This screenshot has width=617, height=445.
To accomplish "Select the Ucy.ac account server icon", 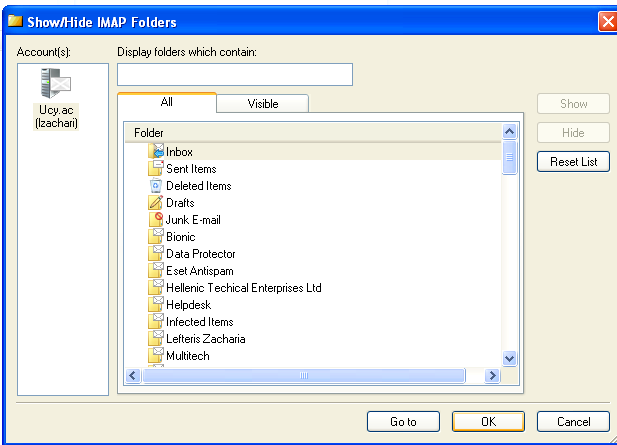I will (56, 83).
